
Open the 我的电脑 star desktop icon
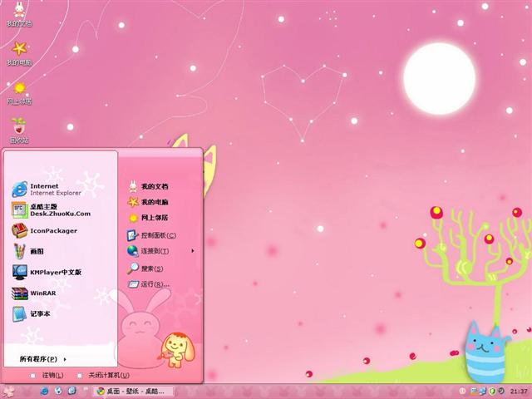coord(19,53)
